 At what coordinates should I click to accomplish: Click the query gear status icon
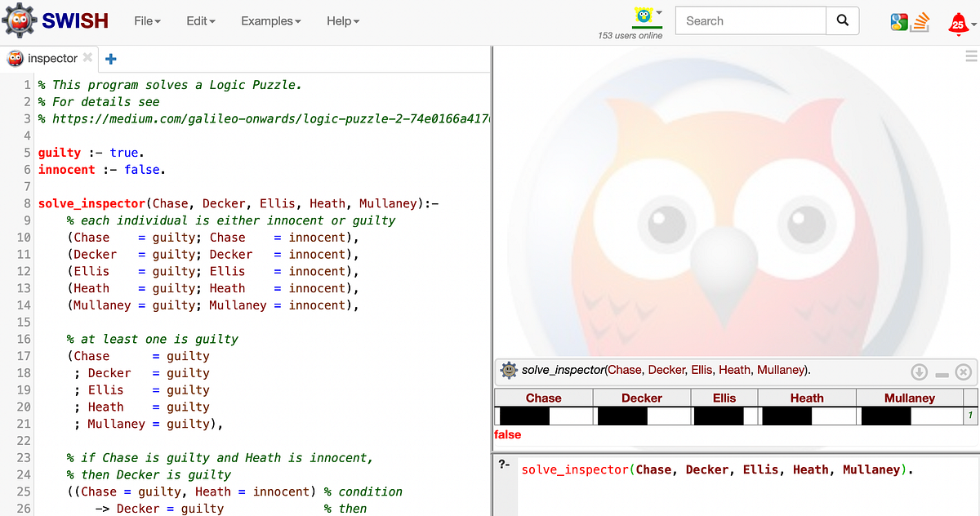(x=509, y=371)
